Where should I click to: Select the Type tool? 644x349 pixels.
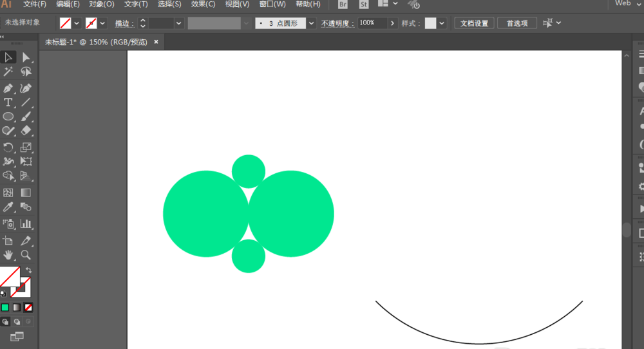click(x=8, y=102)
